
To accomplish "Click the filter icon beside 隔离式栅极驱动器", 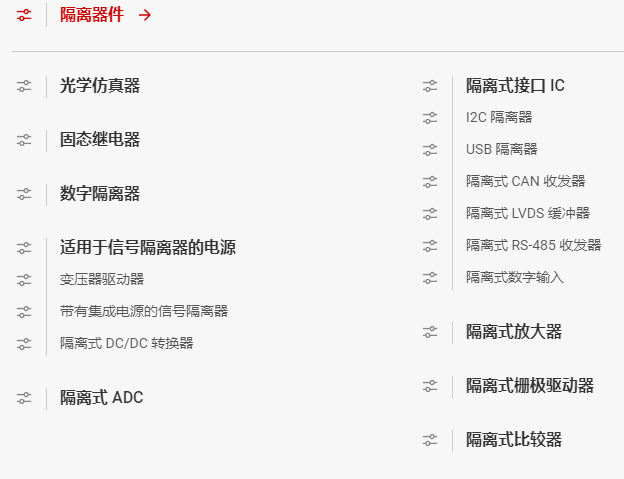I will click(430, 386).
